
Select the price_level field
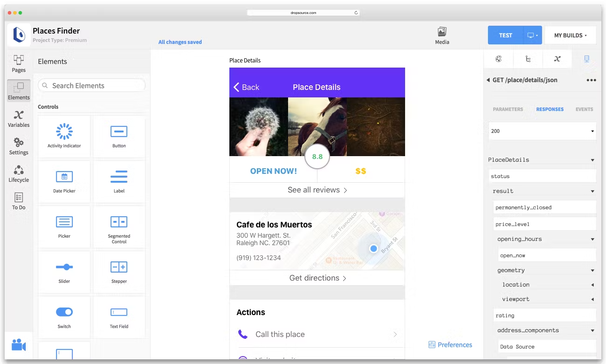tap(545, 224)
